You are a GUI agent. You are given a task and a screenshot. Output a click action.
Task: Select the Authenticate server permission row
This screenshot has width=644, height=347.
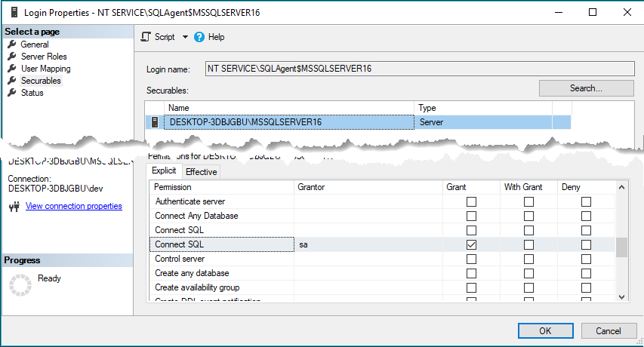coord(382,201)
